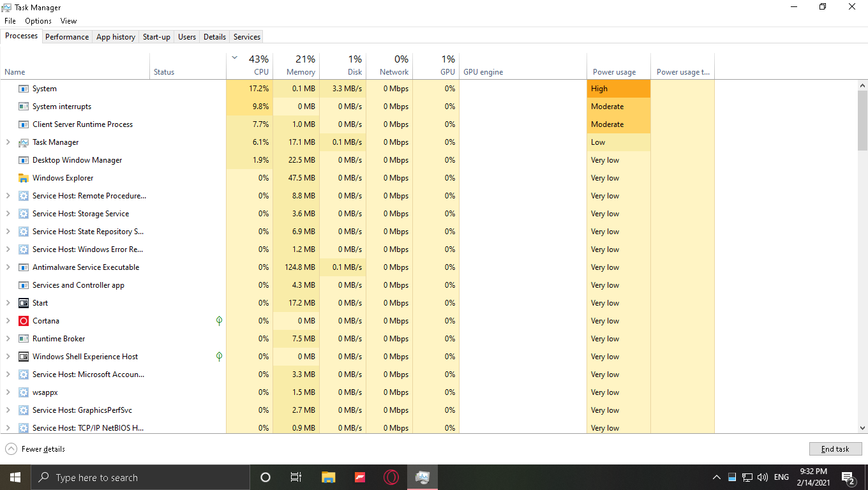Click the vertical scrollbar thumb
Viewport: 868px width, 490px height.
862,121
